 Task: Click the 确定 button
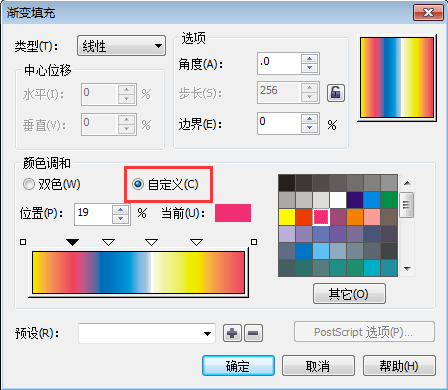pyautogui.click(x=238, y=366)
